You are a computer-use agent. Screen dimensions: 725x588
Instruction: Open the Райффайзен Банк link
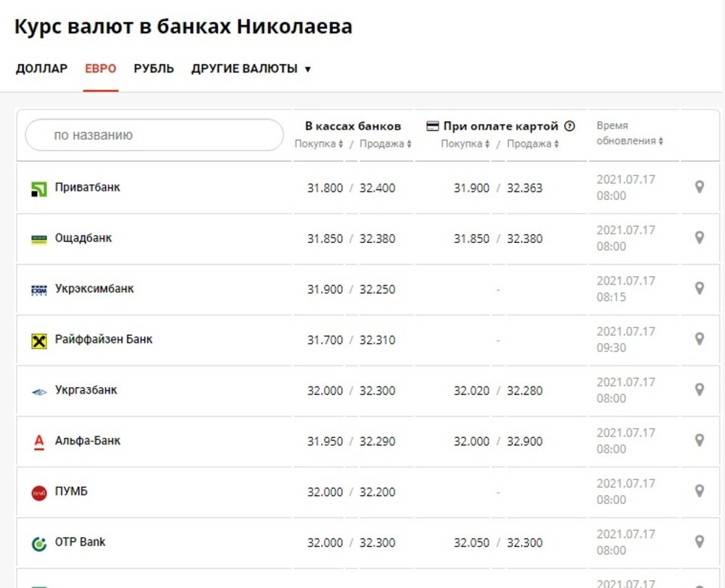(104, 339)
